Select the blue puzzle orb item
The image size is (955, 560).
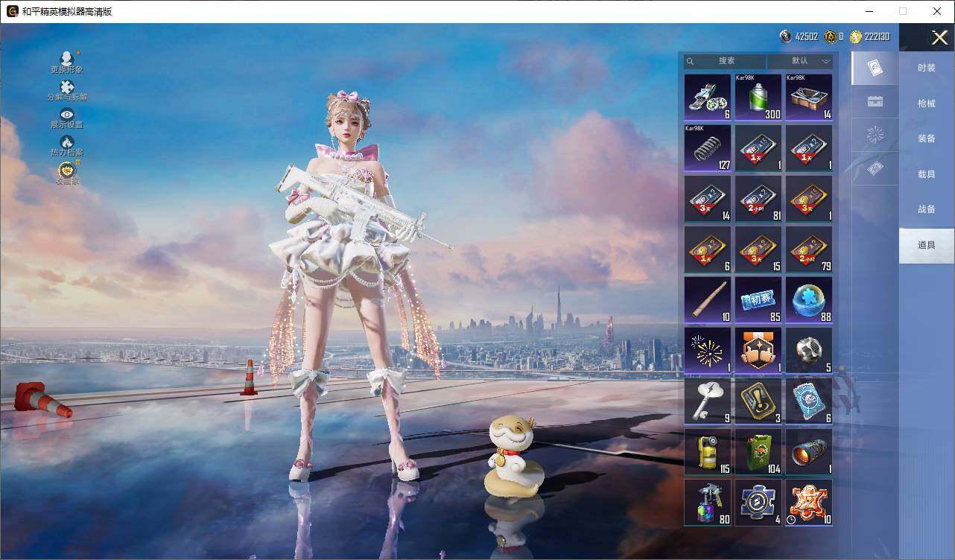pos(809,300)
